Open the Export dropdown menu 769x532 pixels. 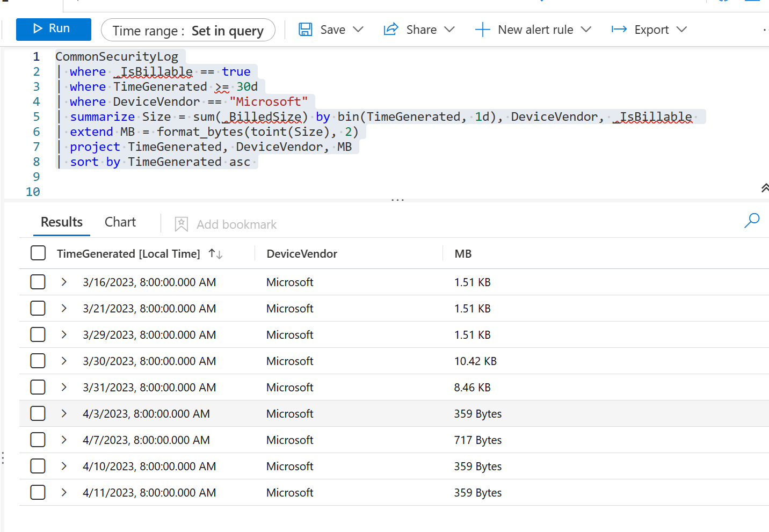click(x=681, y=30)
